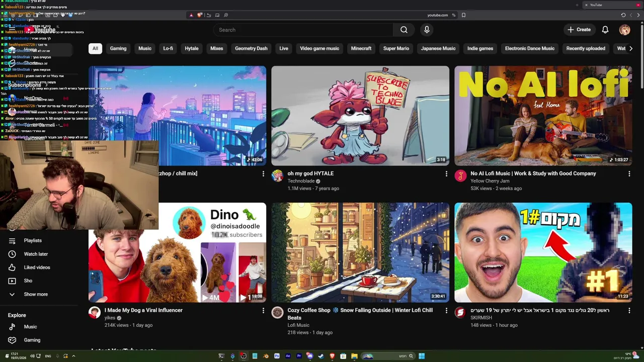This screenshot has width=644, height=362.
Task: Select the Mixes filter chip
Action: [x=217, y=48]
